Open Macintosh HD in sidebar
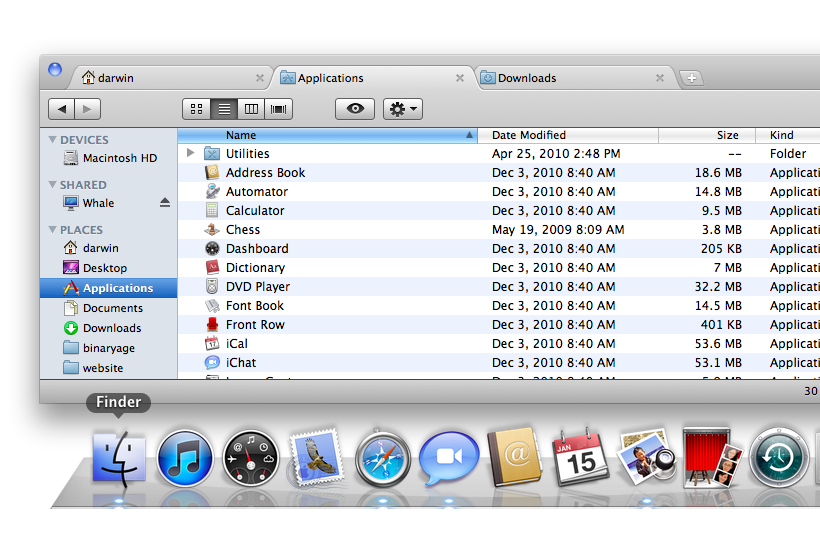The image size is (820, 559). (x=110, y=158)
